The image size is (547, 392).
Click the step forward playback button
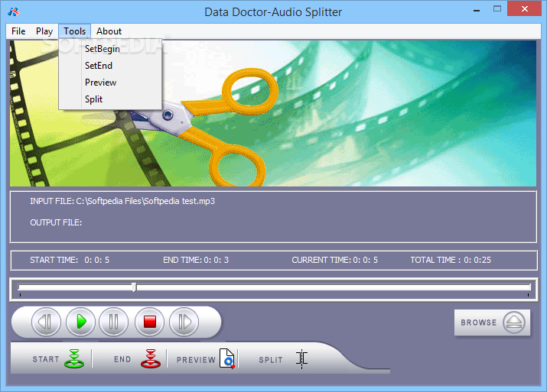pos(184,322)
